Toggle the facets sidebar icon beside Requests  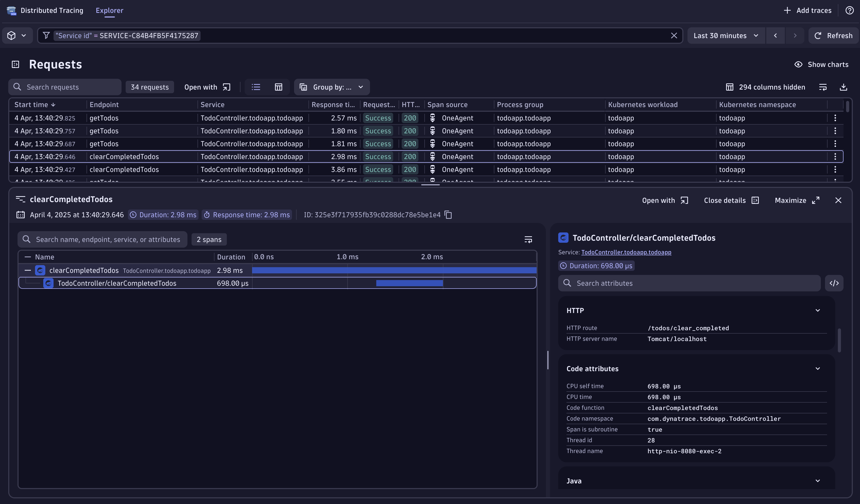15,65
